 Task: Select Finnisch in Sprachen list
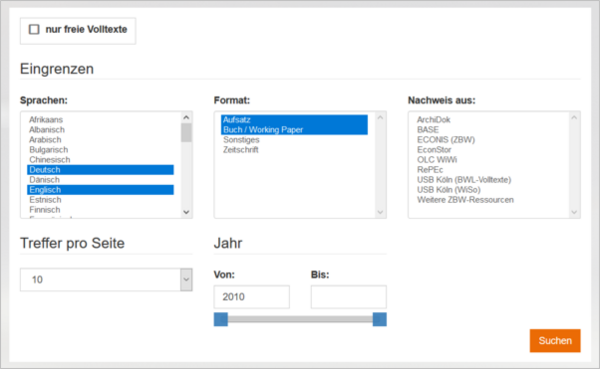pyautogui.click(x=100, y=210)
